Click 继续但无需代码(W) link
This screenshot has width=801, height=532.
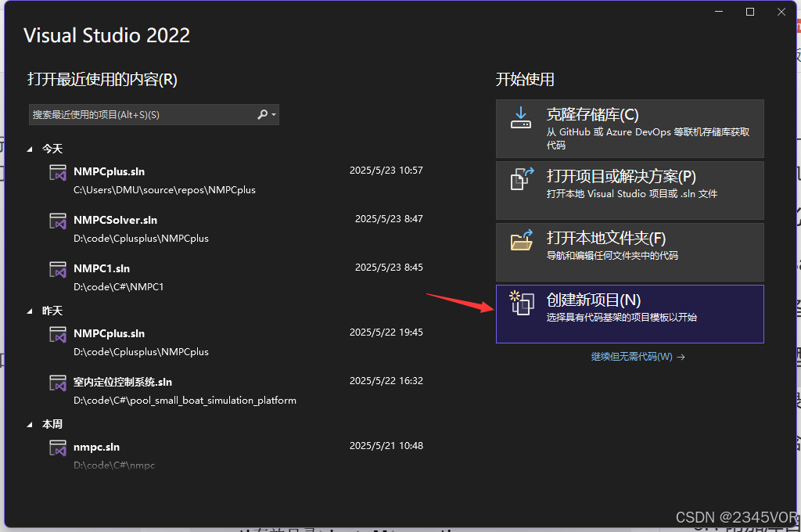pyautogui.click(x=638, y=357)
